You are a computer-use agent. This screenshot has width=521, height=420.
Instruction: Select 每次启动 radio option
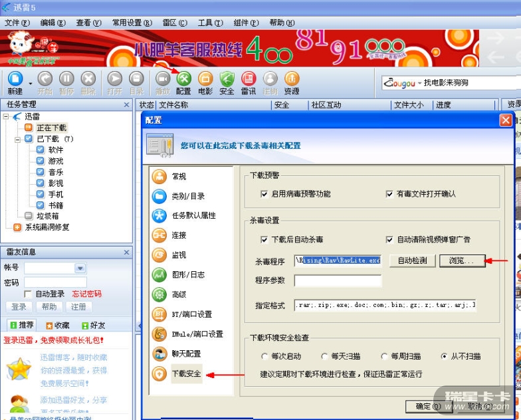(264, 356)
